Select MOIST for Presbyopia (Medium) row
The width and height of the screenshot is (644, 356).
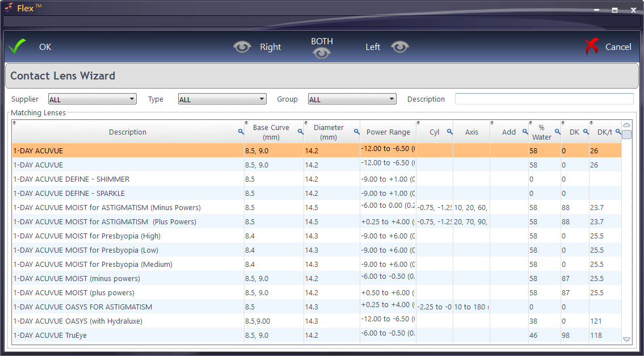click(317, 265)
